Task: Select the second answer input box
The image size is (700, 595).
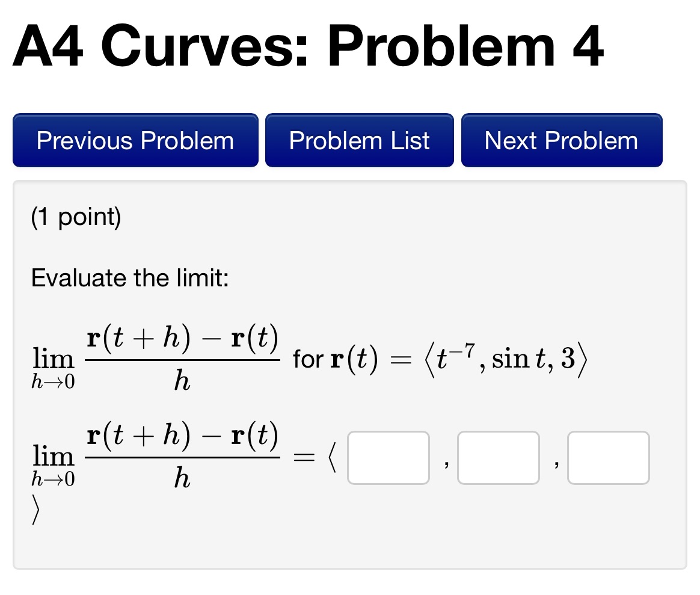Action: [x=498, y=458]
